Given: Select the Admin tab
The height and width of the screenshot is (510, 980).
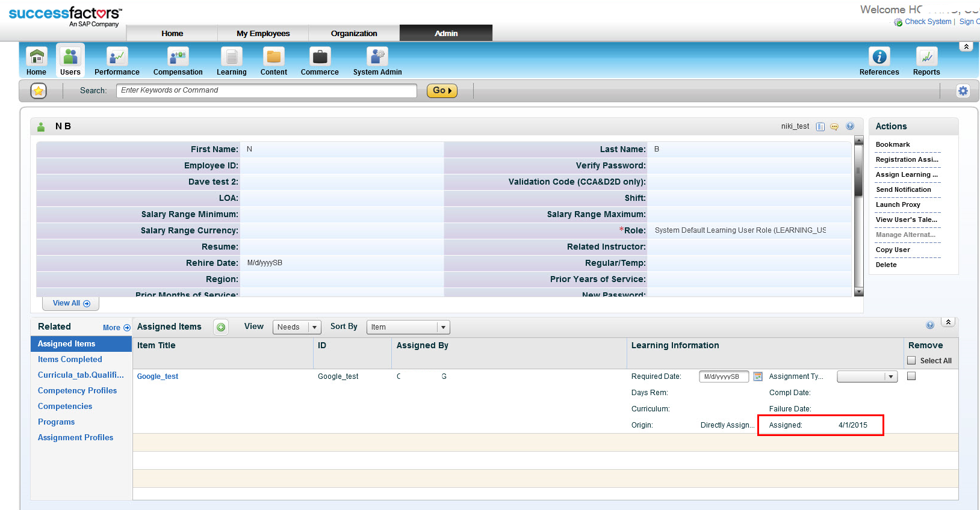Looking at the screenshot, I should click(446, 33).
